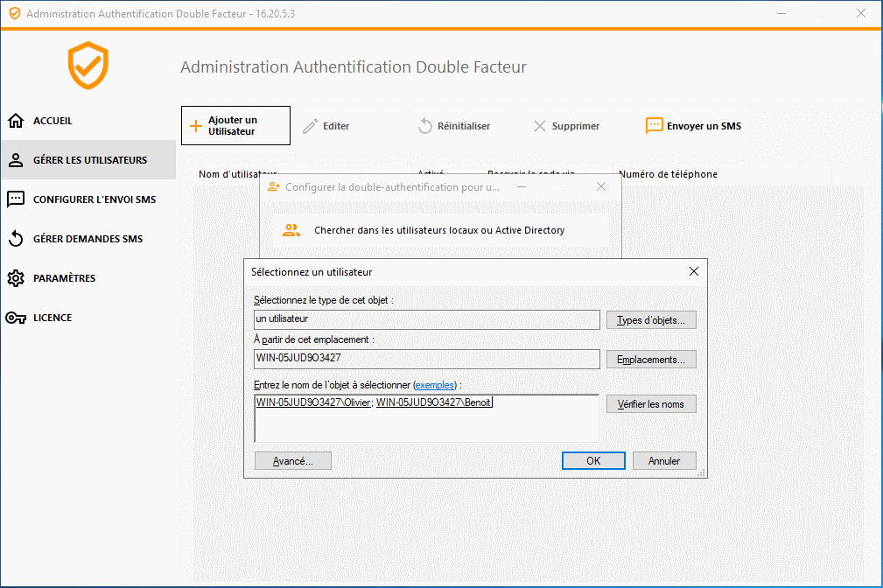Open the Licence key section

pyautogui.click(x=53, y=318)
